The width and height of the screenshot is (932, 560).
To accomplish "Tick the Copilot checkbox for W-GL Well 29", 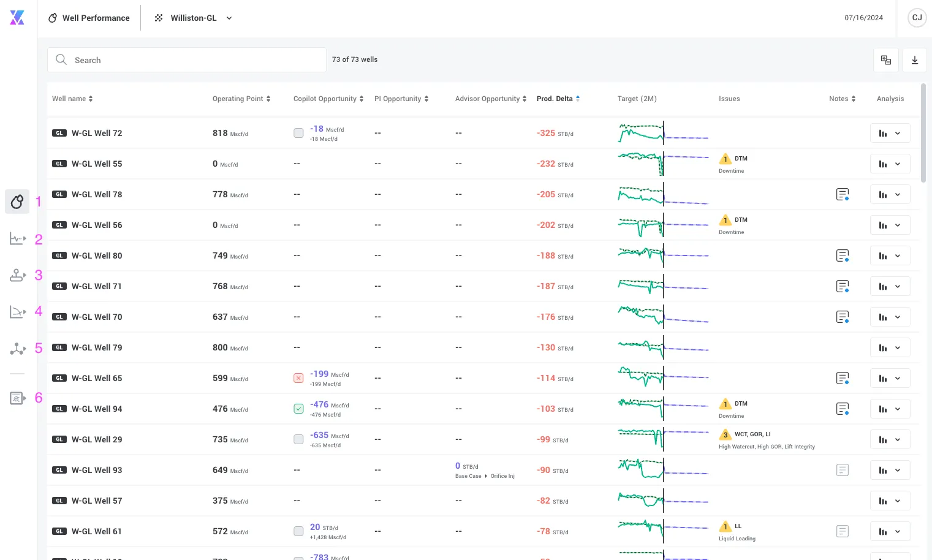I will (298, 439).
